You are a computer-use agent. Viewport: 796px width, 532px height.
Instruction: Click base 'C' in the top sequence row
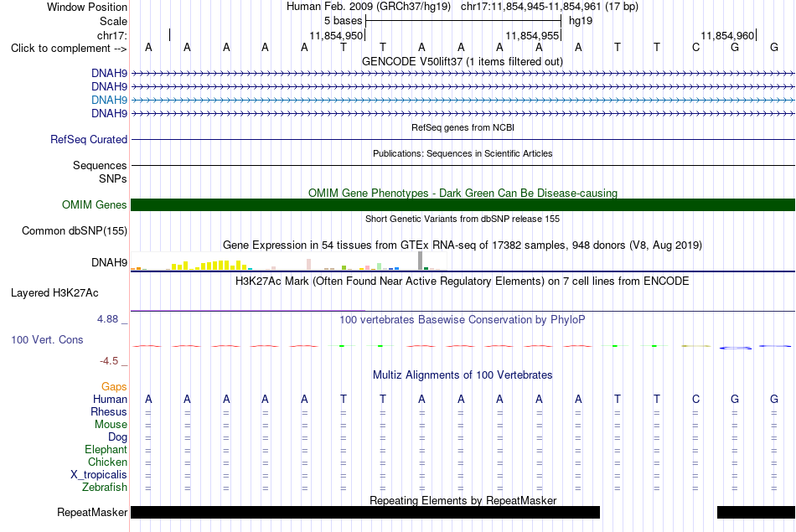pos(695,47)
